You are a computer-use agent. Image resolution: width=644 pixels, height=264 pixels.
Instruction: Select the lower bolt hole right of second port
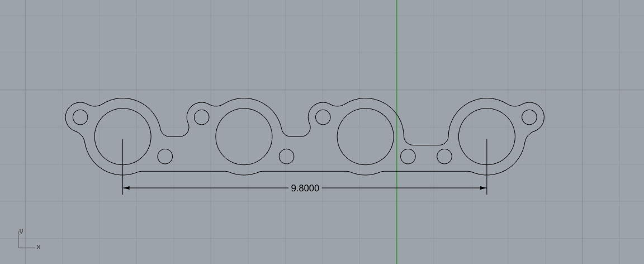click(x=286, y=156)
